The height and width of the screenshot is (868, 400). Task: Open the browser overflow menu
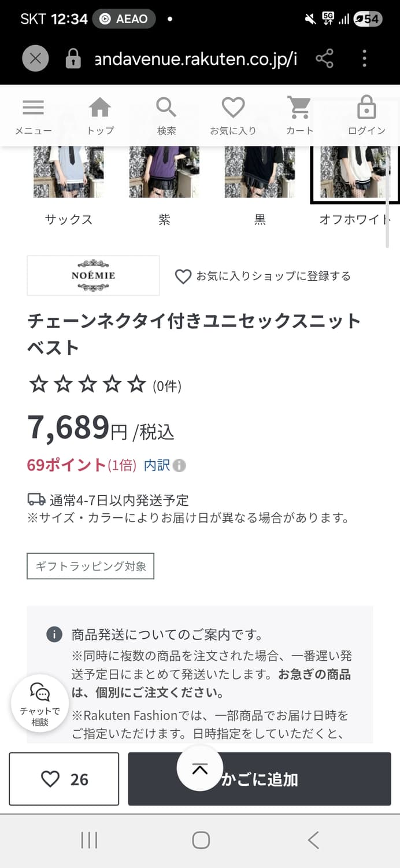364,58
